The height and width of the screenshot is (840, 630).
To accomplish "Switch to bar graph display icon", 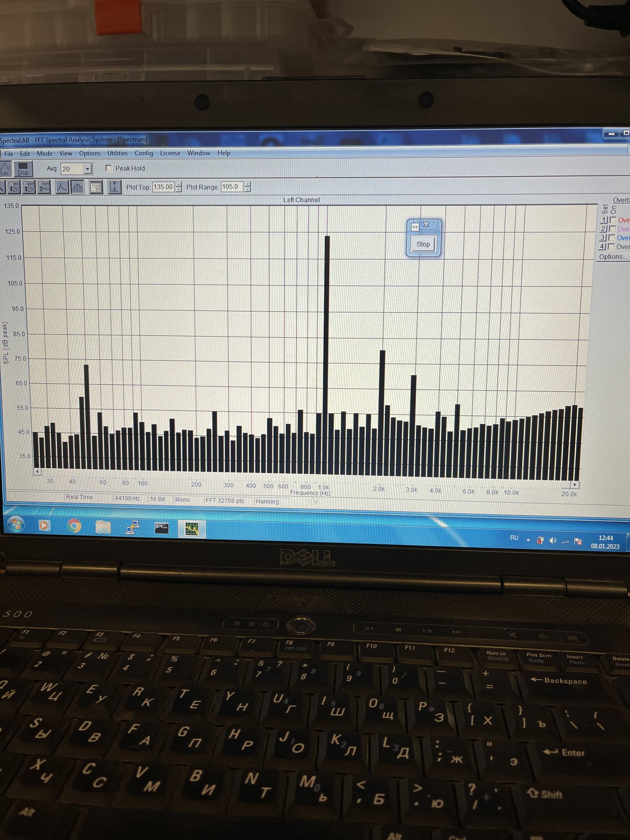I will pos(78,187).
